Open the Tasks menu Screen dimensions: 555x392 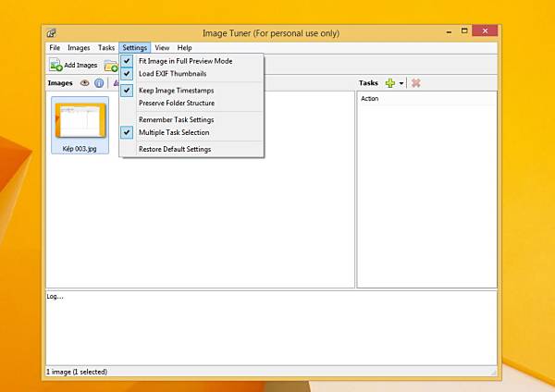tap(106, 48)
